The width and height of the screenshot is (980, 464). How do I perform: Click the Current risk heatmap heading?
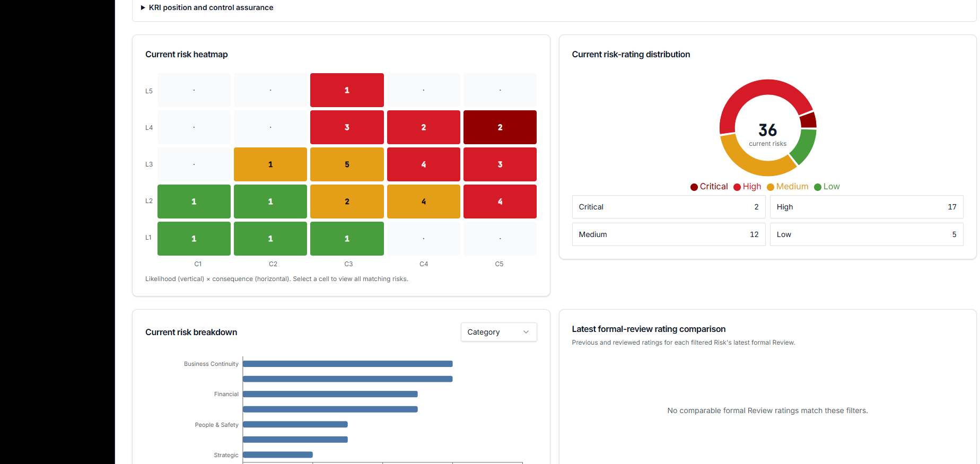[187, 55]
